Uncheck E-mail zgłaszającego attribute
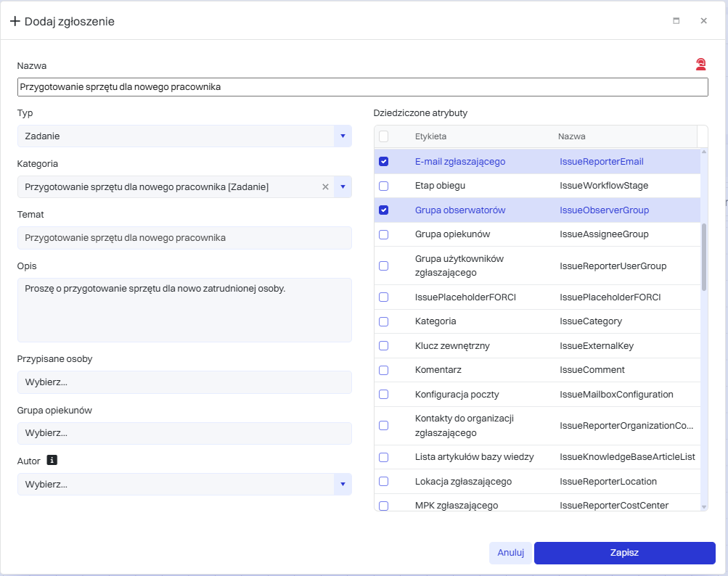 pyautogui.click(x=383, y=162)
